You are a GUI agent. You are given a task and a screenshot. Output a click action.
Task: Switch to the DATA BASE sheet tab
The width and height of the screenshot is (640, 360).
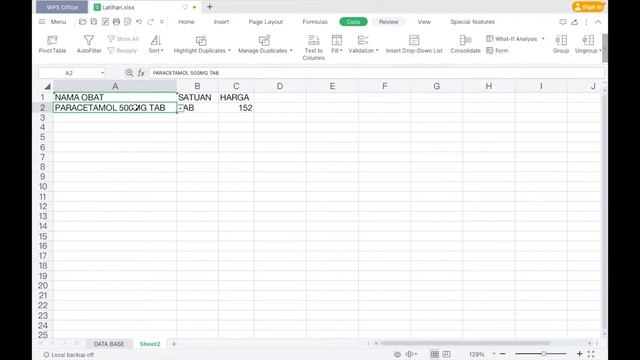tap(109, 344)
